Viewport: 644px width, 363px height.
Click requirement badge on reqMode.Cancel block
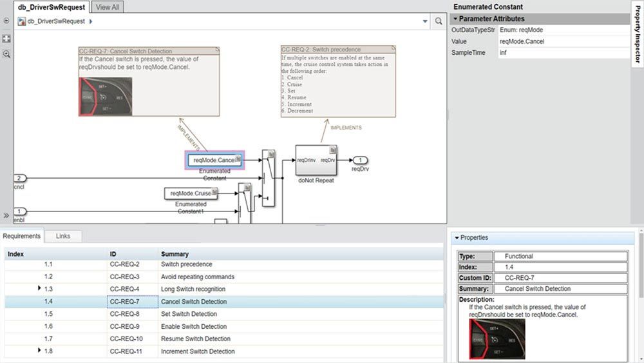click(238, 159)
